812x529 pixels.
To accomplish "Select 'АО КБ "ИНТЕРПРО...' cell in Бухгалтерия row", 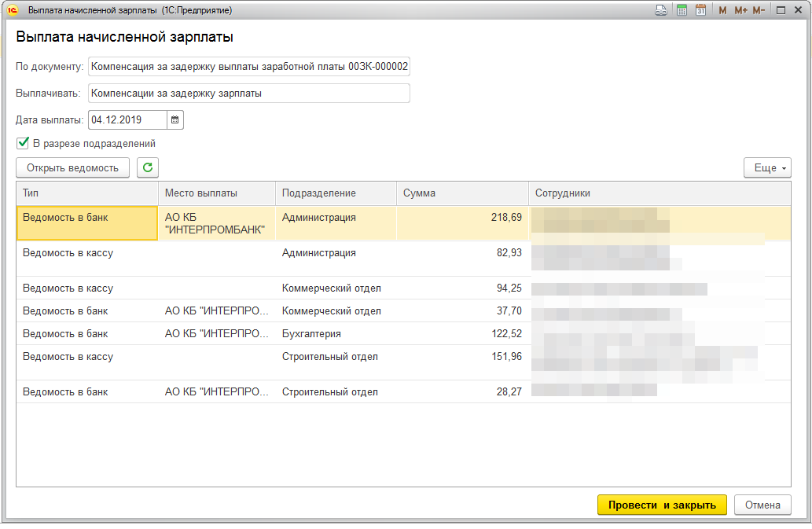I will pyautogui.click(x=217, y=333).
